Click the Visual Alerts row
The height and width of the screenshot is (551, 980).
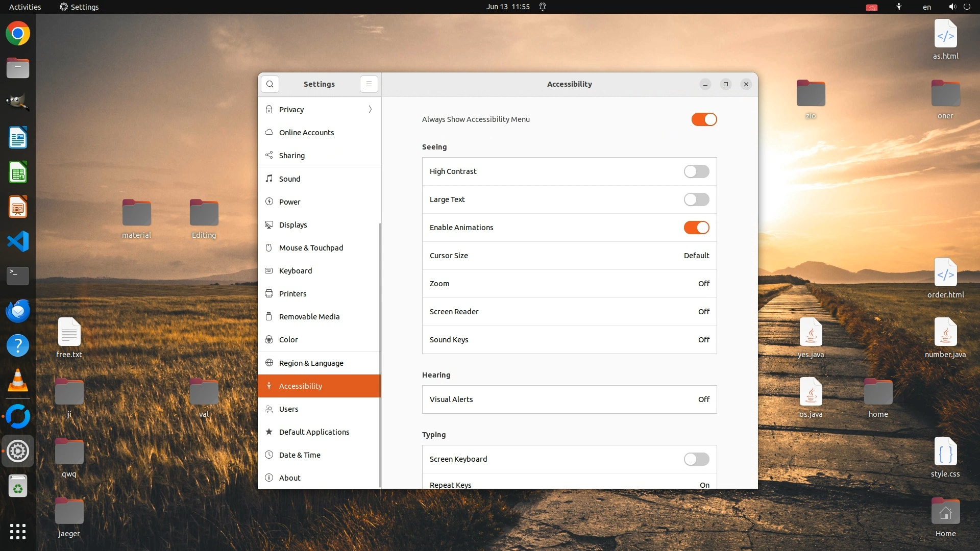[569, 399]
